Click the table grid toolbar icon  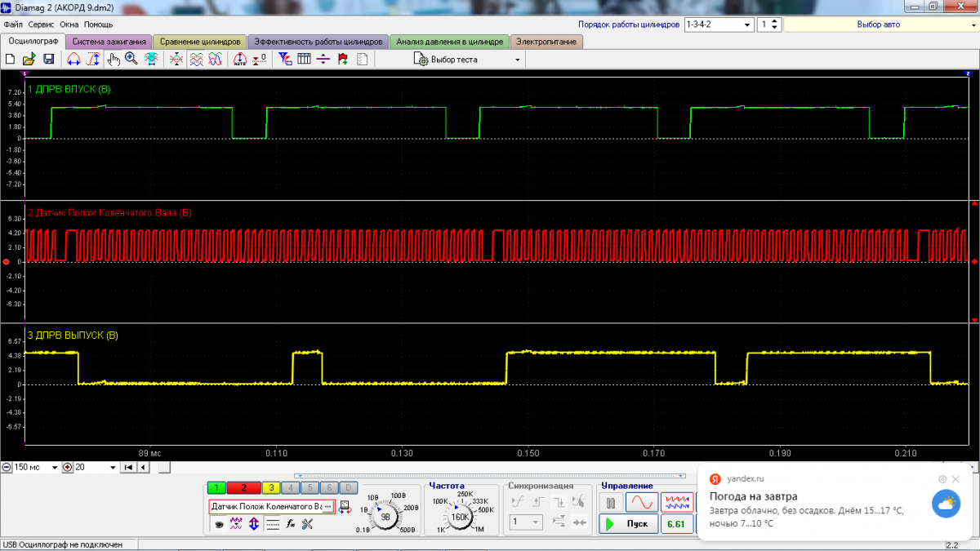304,60
